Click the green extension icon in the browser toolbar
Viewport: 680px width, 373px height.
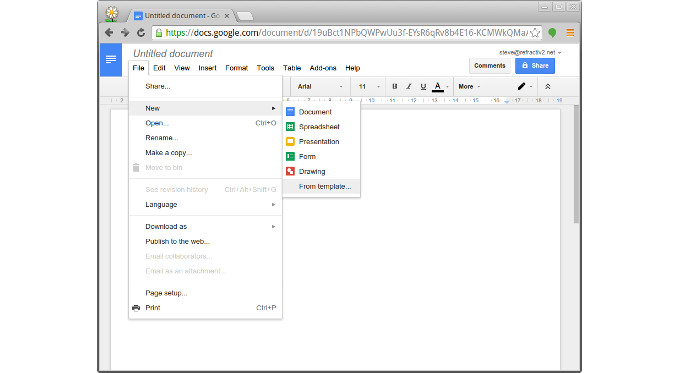click(x=552, y=33)
